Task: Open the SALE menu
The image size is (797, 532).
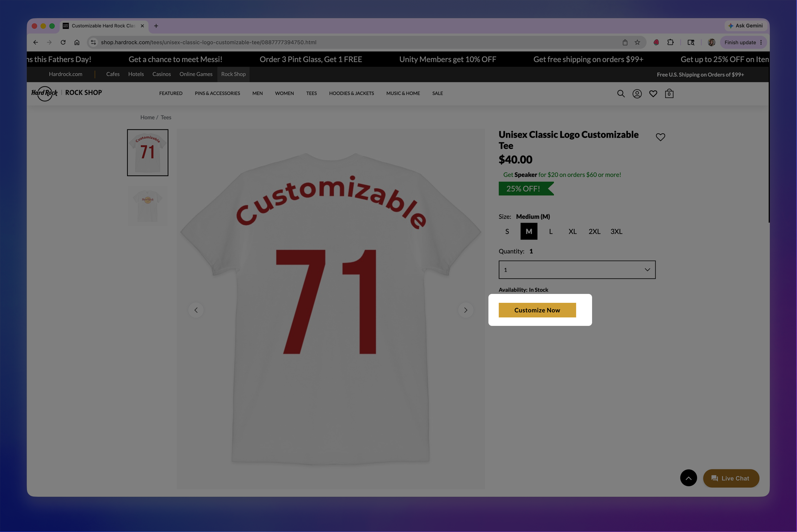Action: click(437, 93)
